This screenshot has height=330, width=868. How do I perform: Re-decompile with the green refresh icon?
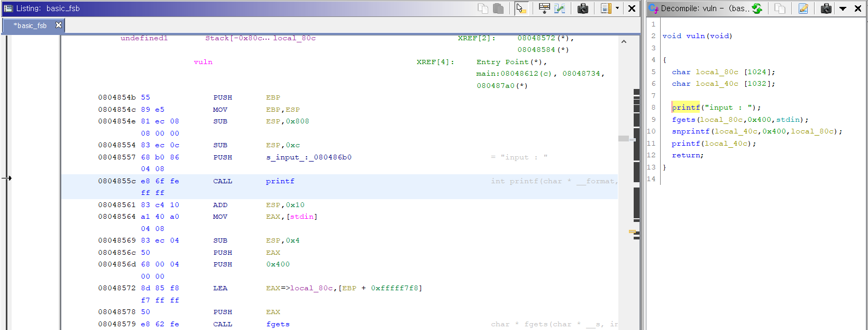(x=757, y=8)
